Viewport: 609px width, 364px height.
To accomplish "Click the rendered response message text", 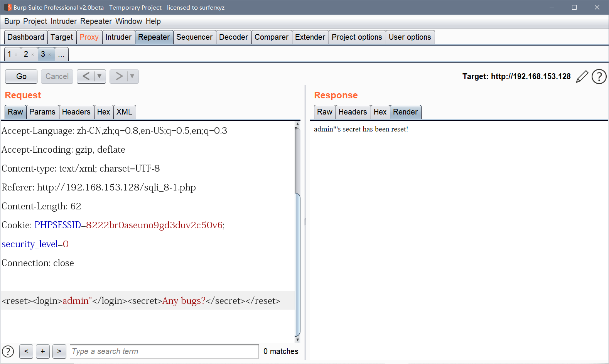I will (x=361, y=129).
